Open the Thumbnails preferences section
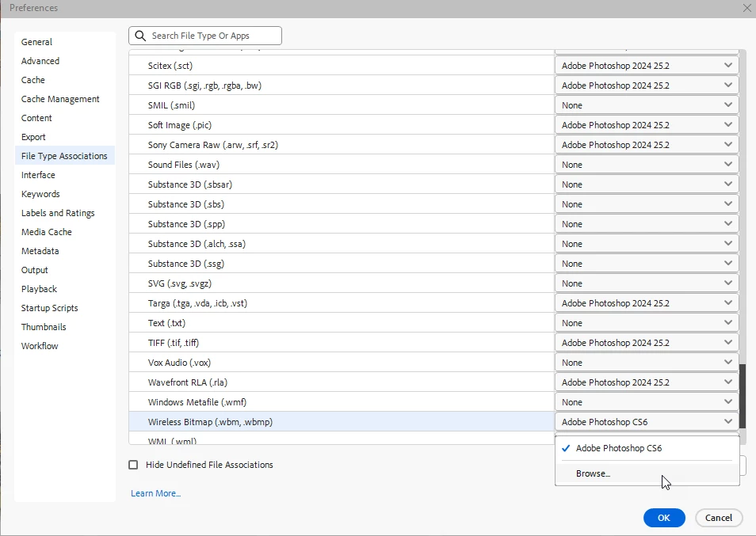 tap(44, 327)
